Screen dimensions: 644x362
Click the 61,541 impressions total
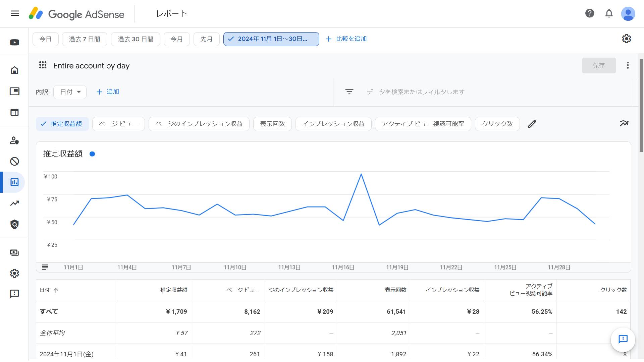(396, 312)
